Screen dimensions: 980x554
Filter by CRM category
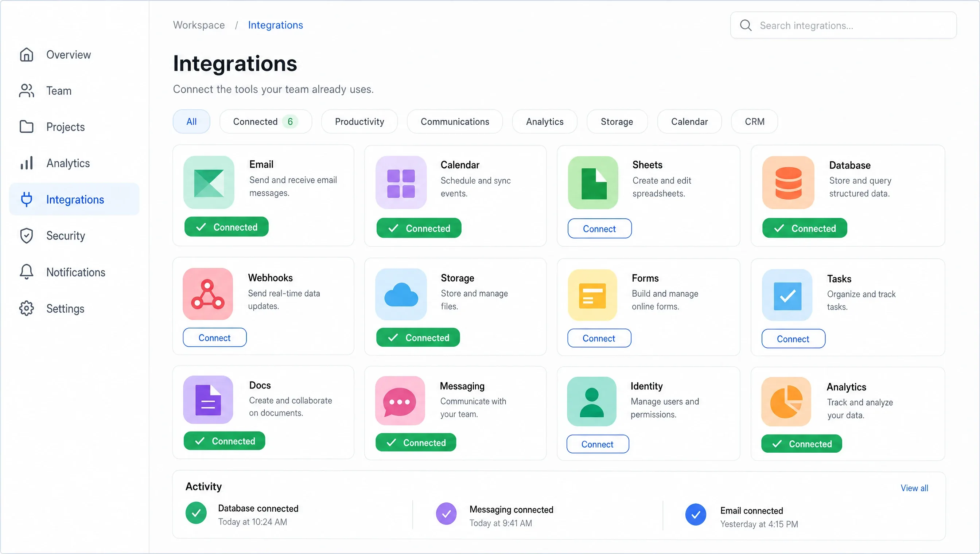(x=754, y=121)
